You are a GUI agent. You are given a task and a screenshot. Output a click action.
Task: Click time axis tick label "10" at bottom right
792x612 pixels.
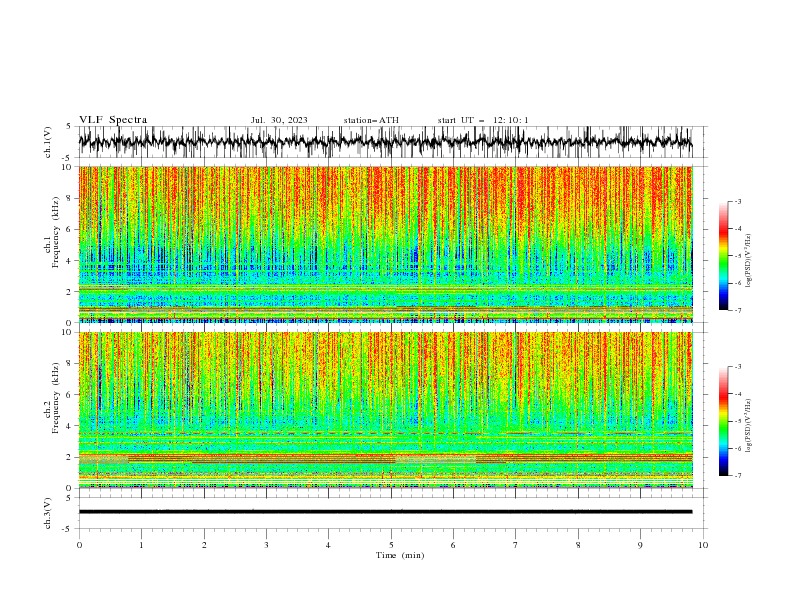click(703, 545)
